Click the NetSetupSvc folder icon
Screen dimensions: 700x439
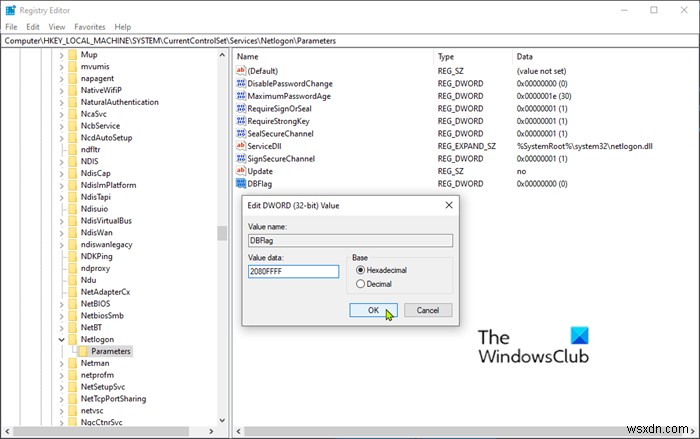click(73, 387)
